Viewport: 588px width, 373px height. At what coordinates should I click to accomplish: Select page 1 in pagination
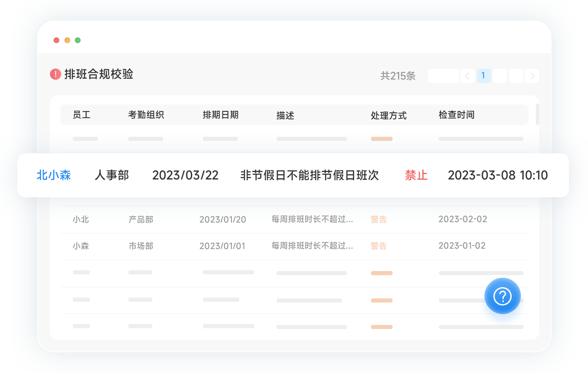point(483,76)
